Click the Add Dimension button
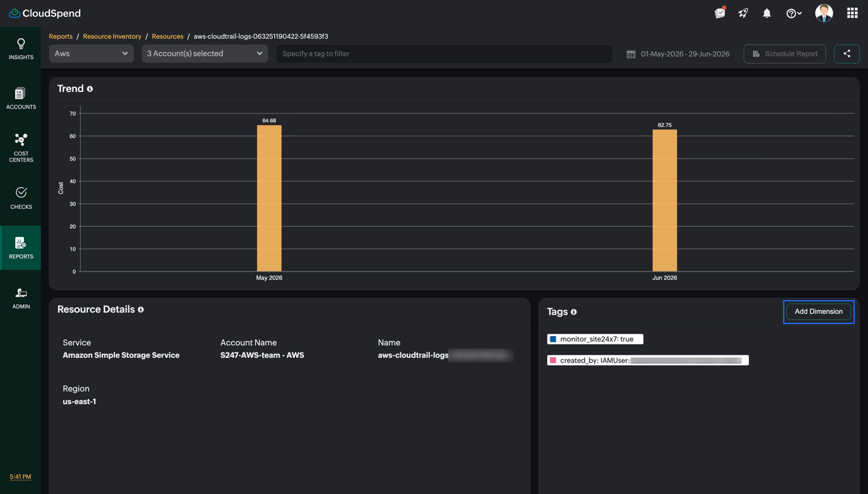The height and width of the screenshot is (494, 868). tap(819, 311)
